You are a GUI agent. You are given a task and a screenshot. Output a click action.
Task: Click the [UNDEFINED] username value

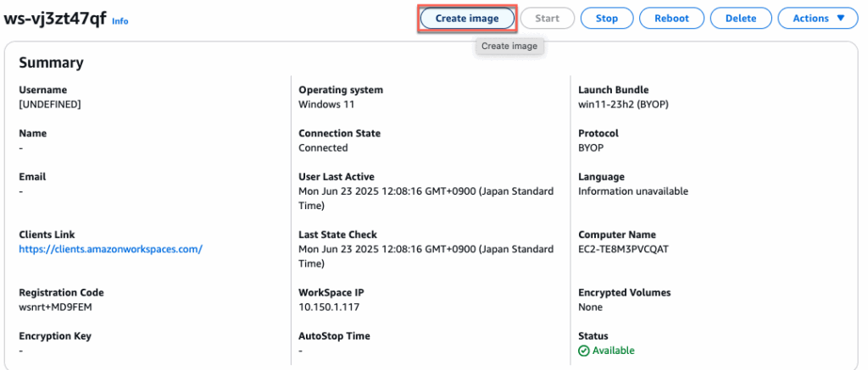pos(50,104)
